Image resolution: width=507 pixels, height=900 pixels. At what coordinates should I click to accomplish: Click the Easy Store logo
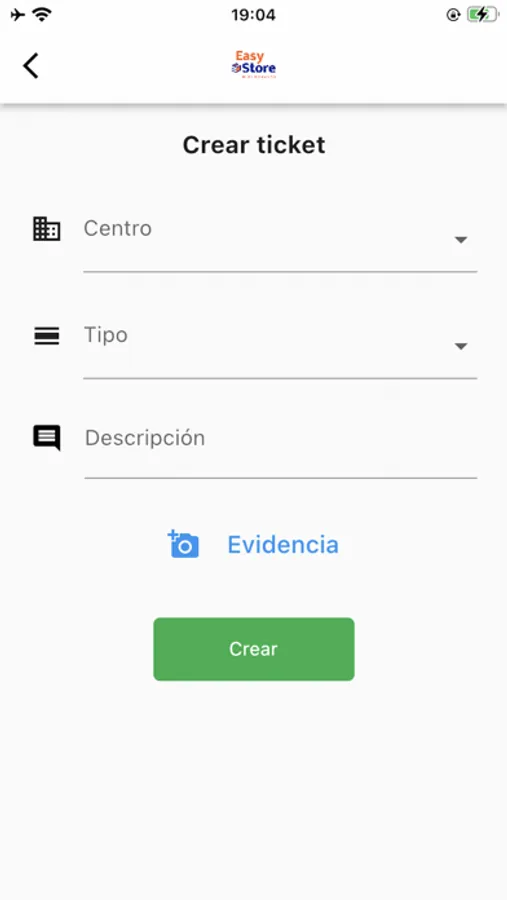254,64
